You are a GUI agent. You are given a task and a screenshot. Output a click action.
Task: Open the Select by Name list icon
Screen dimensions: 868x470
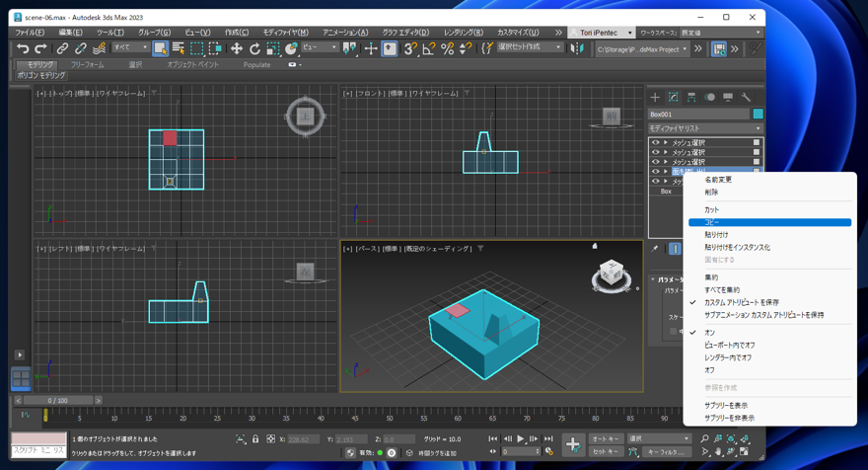179,48
